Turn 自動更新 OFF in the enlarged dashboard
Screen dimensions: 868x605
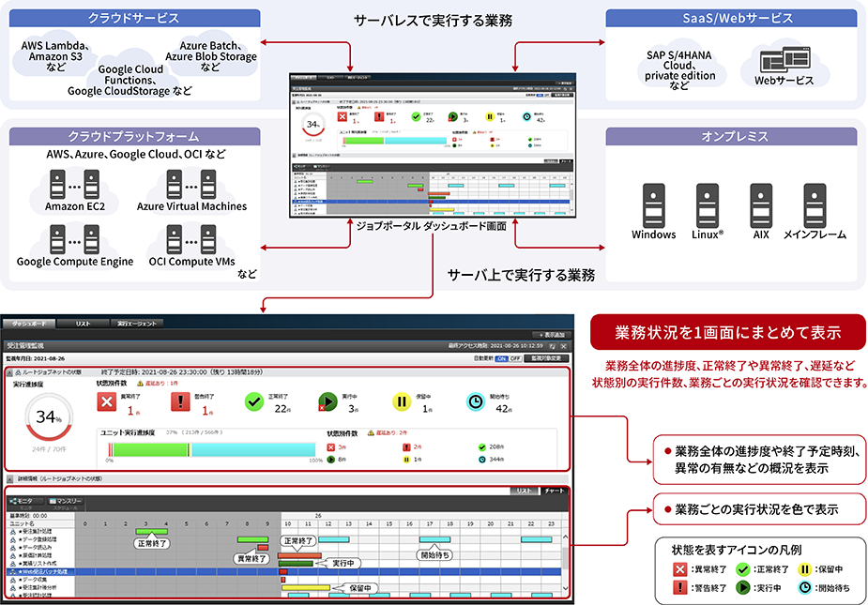515,358
